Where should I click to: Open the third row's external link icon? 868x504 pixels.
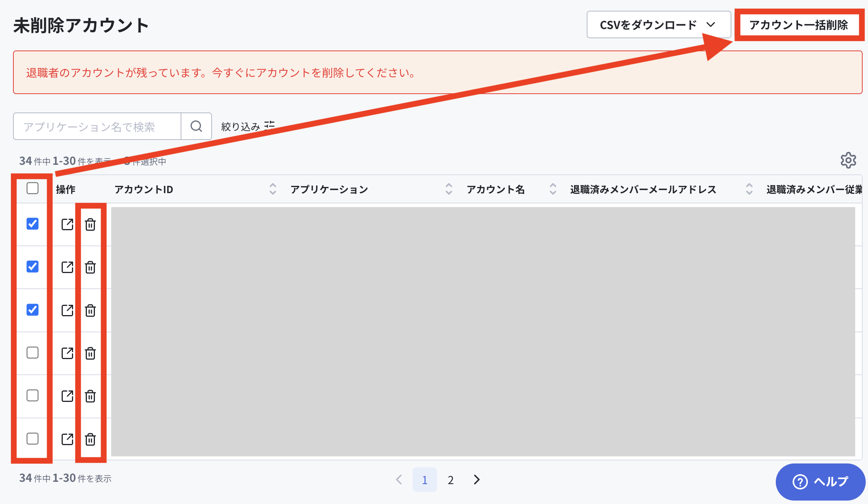pos(67,310)
